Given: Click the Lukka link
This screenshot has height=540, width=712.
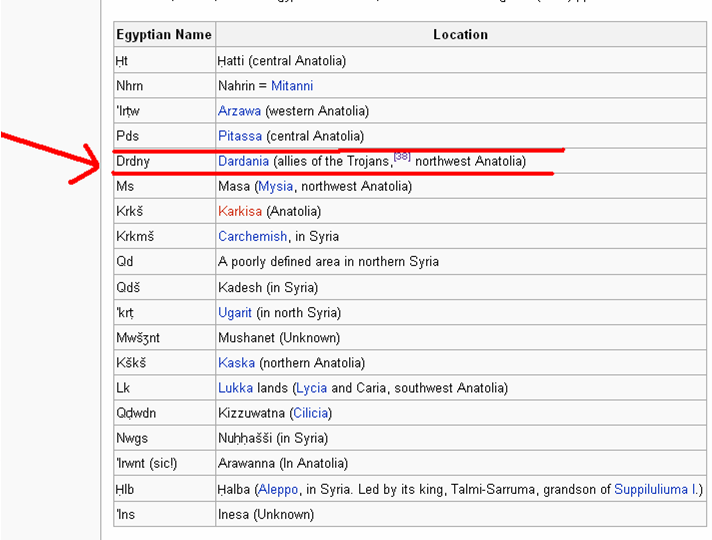Looking at the screenshot, I should click(235, 388).
